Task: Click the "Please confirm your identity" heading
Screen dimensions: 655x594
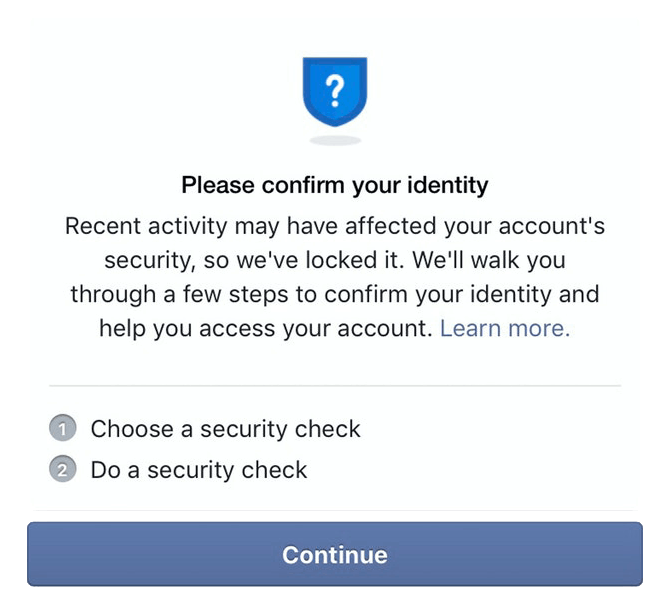Action: [x=335, y=185]
